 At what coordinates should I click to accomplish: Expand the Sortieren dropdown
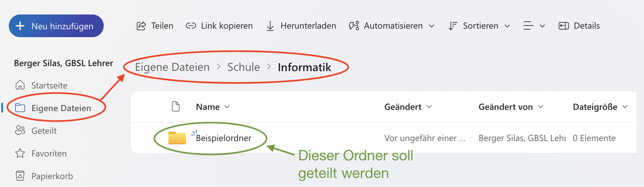tap(507, 26)
